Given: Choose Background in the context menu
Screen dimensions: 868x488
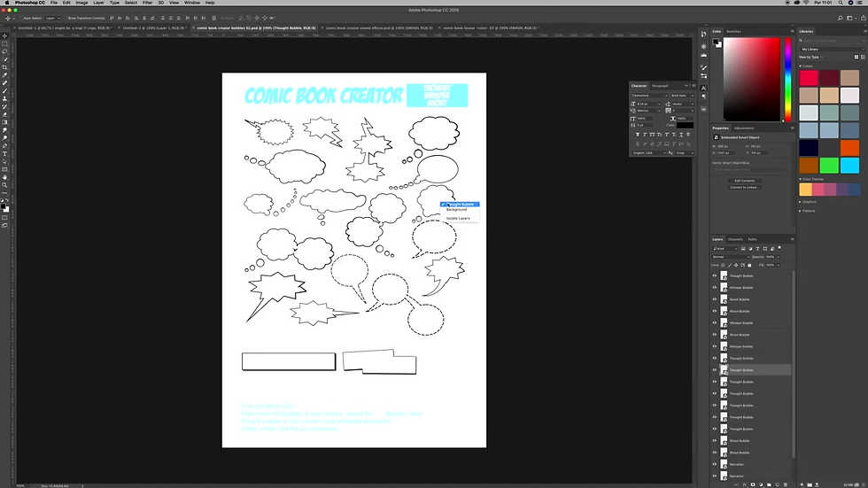Looking at the screenshot, I should [456, 210].
